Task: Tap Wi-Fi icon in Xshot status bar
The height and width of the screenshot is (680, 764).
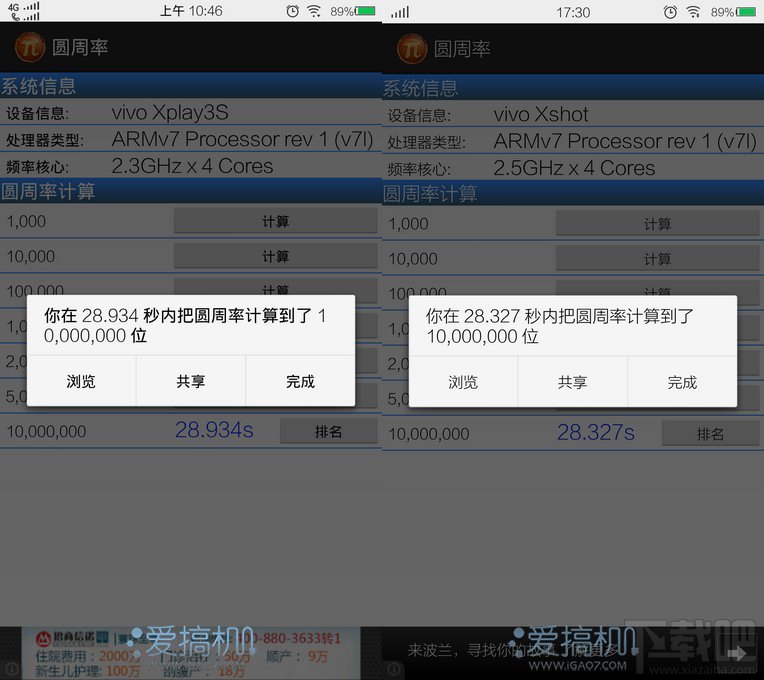Action: pos(693,12)
